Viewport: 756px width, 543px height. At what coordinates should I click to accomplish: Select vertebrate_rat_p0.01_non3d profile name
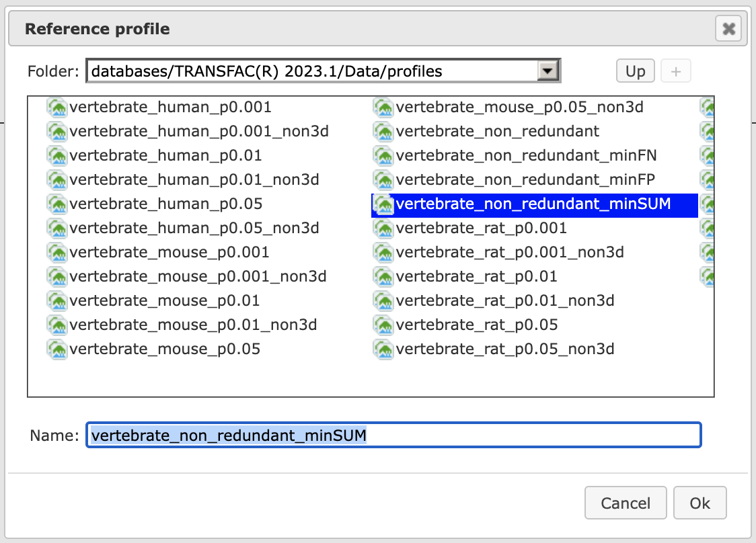[x=505, y=300]
